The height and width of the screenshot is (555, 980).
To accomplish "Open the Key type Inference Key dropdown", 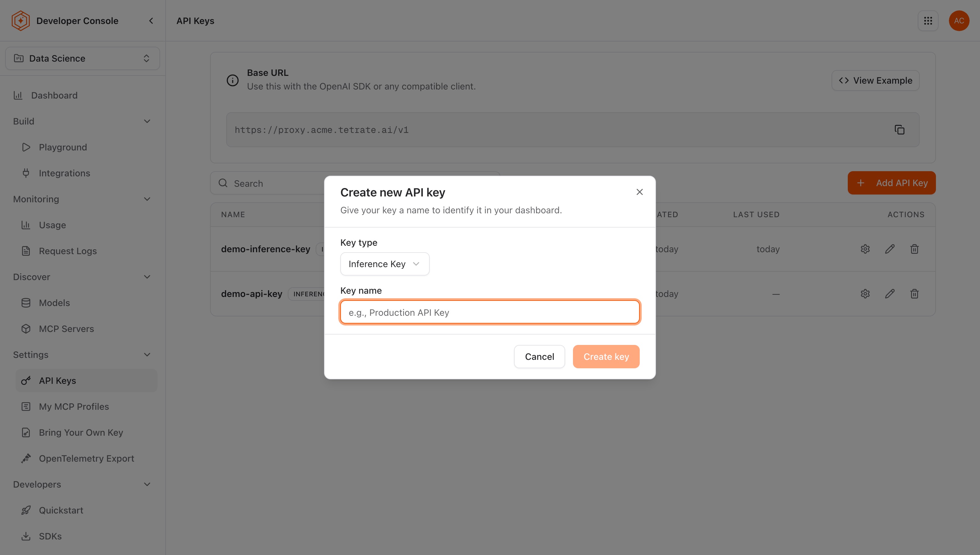I will point(384,264).
